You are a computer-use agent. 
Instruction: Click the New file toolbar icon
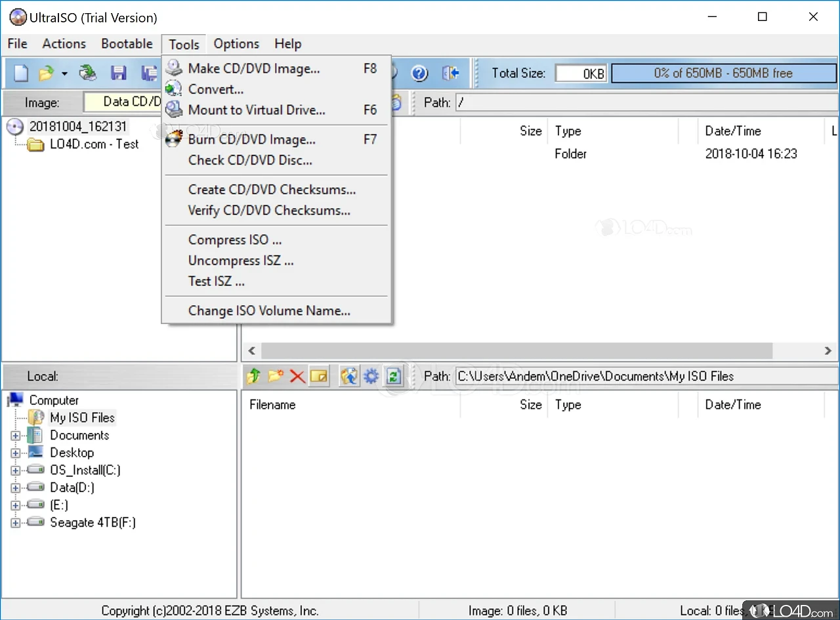[x=21, y=73]
